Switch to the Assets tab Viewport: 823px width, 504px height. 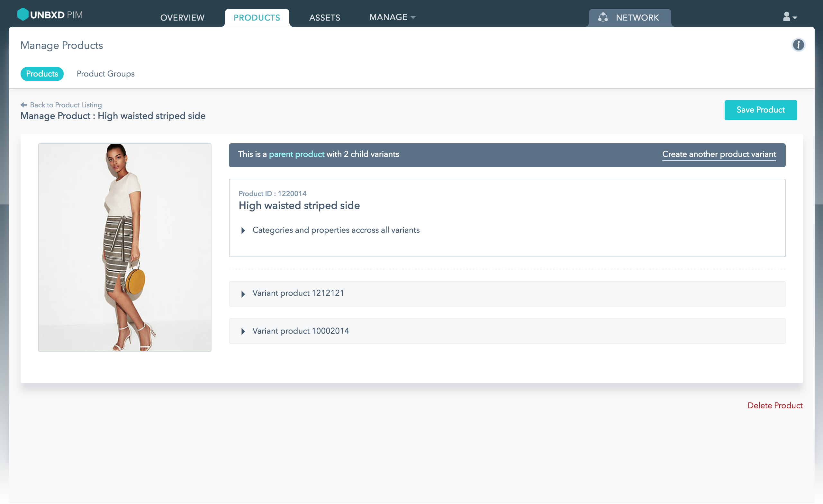pos(324,18)
